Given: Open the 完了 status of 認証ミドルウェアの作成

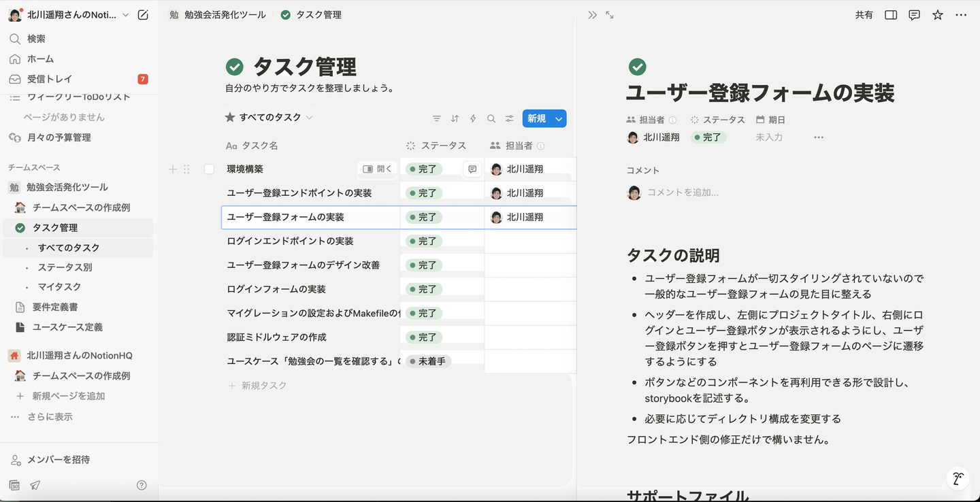Looking at the screenshot, I should (424, 337).
